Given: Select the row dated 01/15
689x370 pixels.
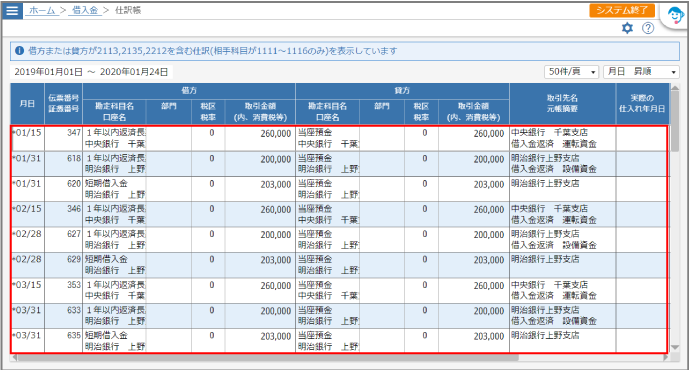Looking at the screenshot, I should pos(339,138).
